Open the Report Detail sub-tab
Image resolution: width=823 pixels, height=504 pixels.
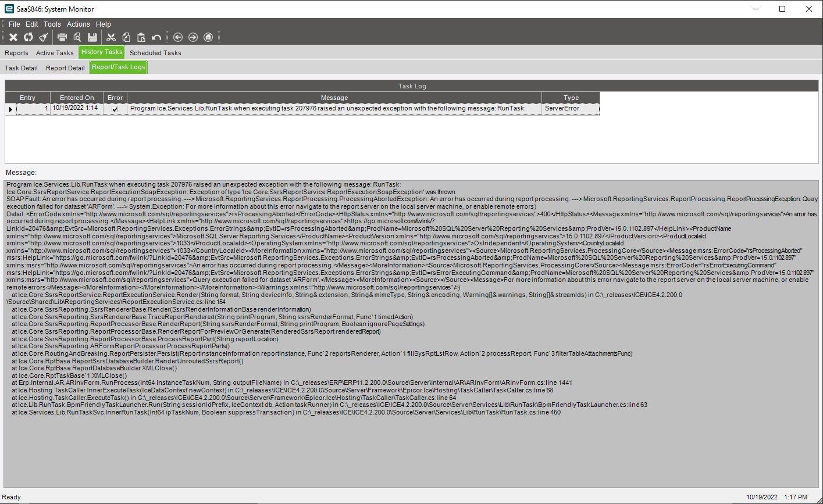[65, 68]
